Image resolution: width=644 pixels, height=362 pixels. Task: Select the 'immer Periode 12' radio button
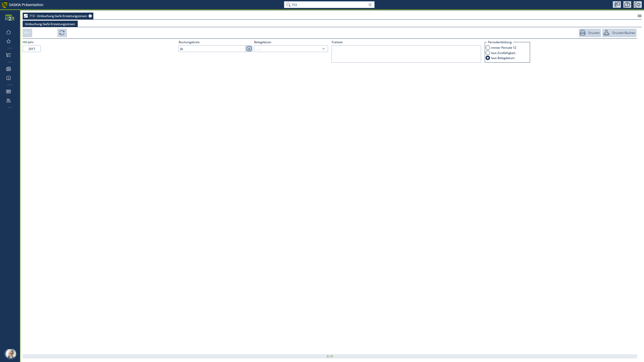coord(488,48)
